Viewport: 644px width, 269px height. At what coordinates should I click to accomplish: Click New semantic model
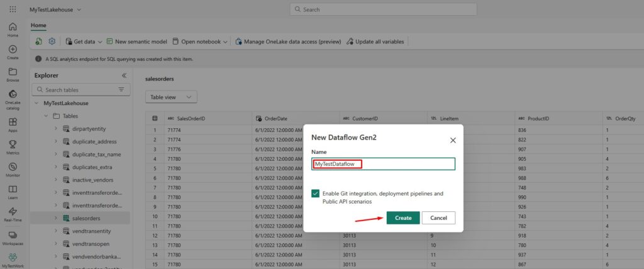click(136, 41)
